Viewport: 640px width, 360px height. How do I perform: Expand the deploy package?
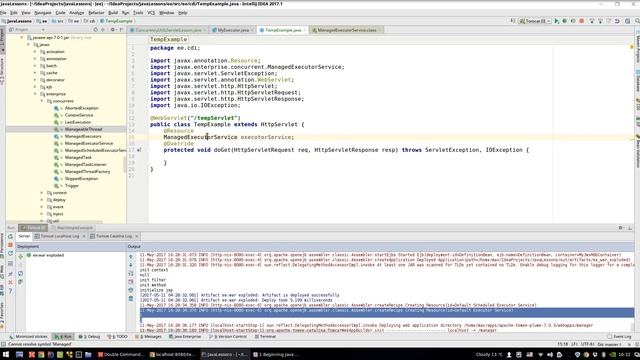(42, 200)
